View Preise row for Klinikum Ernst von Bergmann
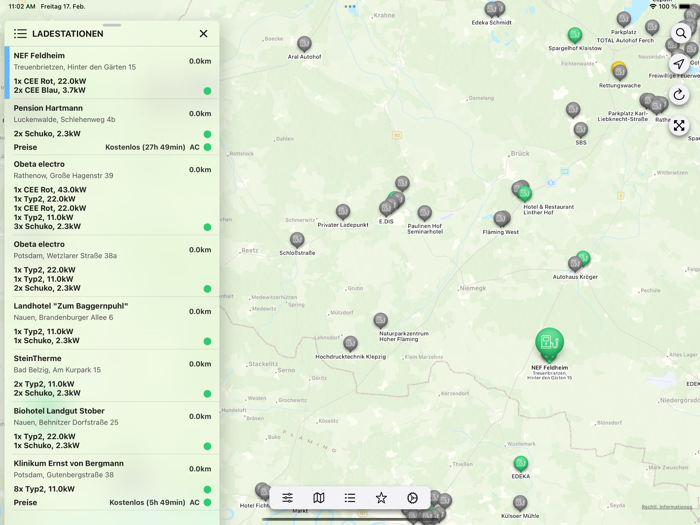The width and height of the screenshot is (700, 525). pos(112,503)
